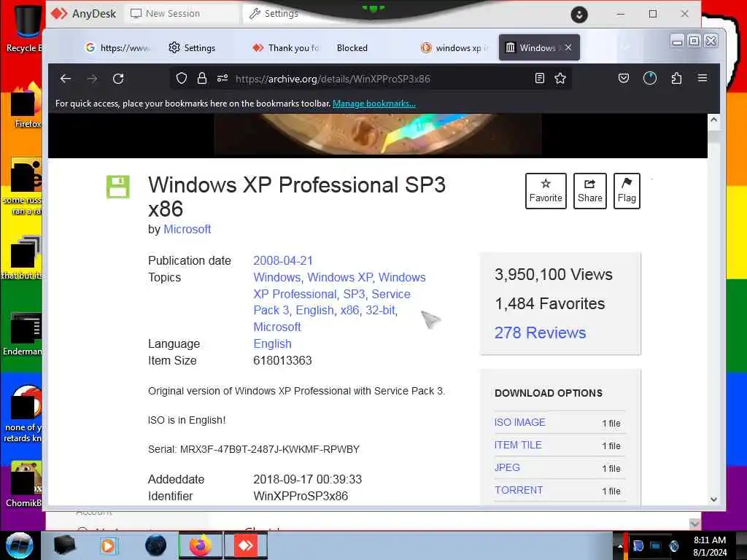
Task: Select the WinXPProSP3x86 identifier value
Action: pyautogui.click(x=301, y=496)
